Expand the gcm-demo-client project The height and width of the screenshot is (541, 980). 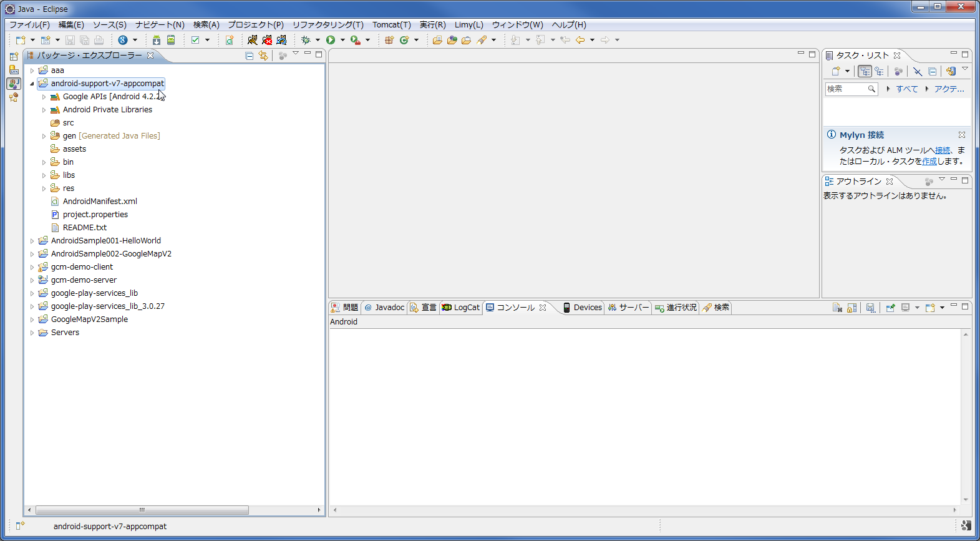32,267
